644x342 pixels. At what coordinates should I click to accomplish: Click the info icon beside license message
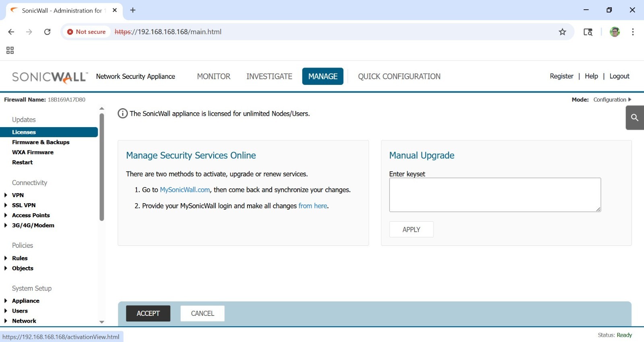122,113
